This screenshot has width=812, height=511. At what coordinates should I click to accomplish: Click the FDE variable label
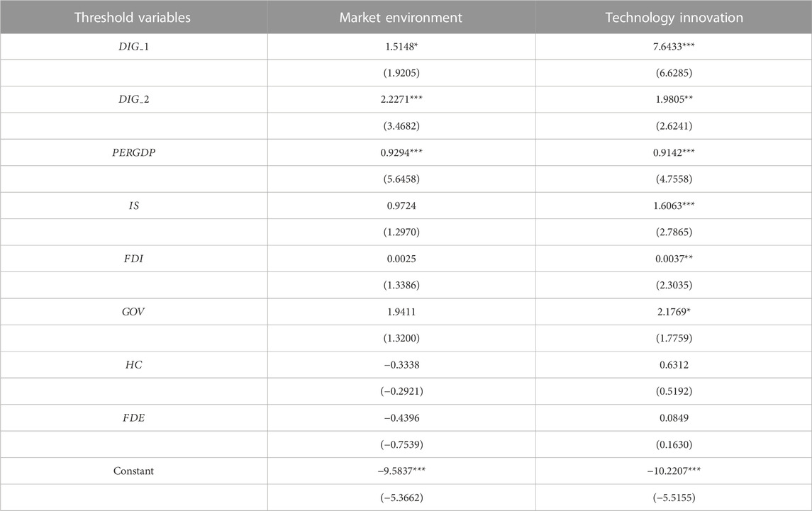(133, 418)
